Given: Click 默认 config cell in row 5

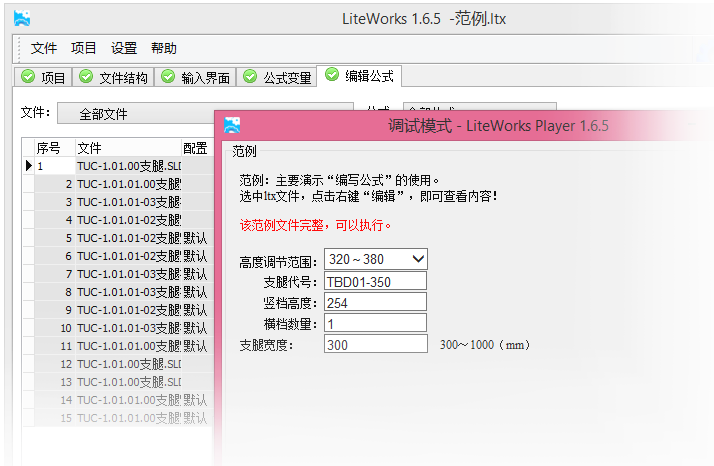Looking at the screenshot, I should (198, 238).
